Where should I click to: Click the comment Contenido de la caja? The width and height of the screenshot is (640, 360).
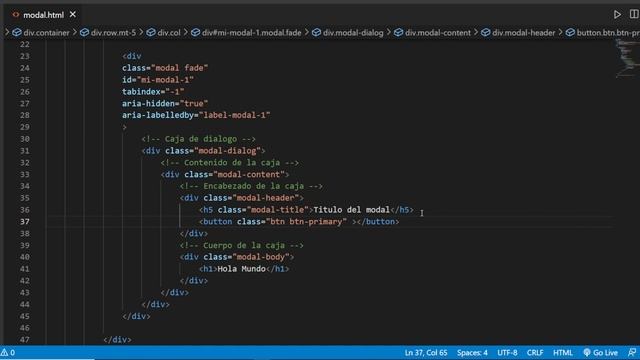(x=229, y=163)
